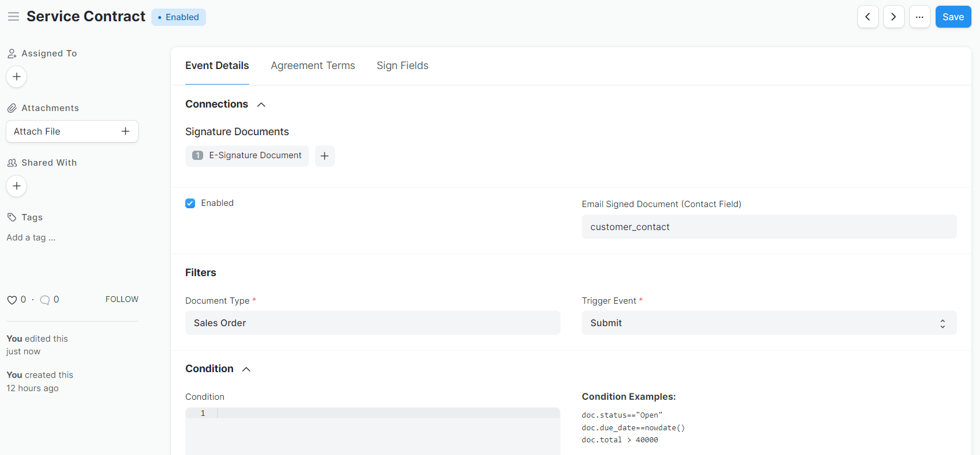980x455 pixels.
Task: Open comments via speech bubble icon
Action: pos(45,300)
